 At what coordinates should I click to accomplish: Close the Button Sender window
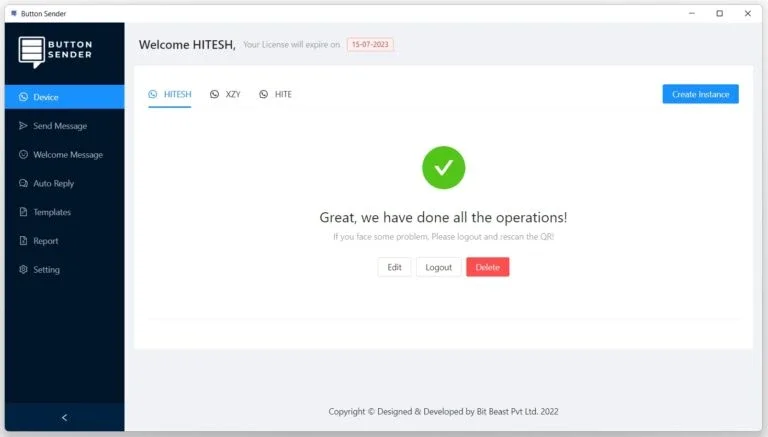click(747, 13)
